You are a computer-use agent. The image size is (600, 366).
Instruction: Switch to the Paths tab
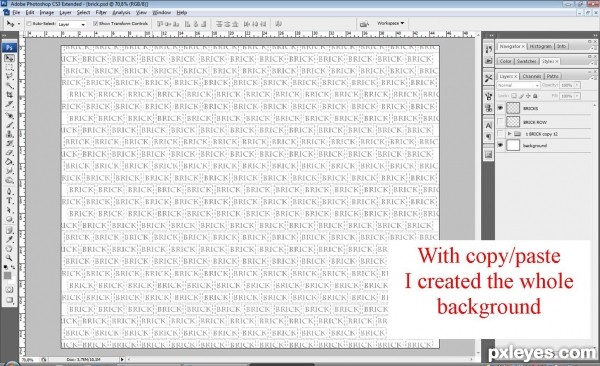click(552, 76)
